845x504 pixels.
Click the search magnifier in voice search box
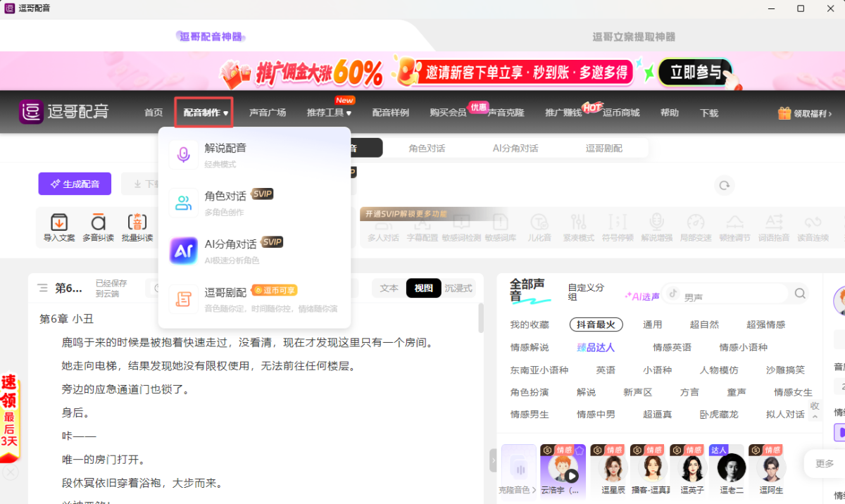(800, 294)
